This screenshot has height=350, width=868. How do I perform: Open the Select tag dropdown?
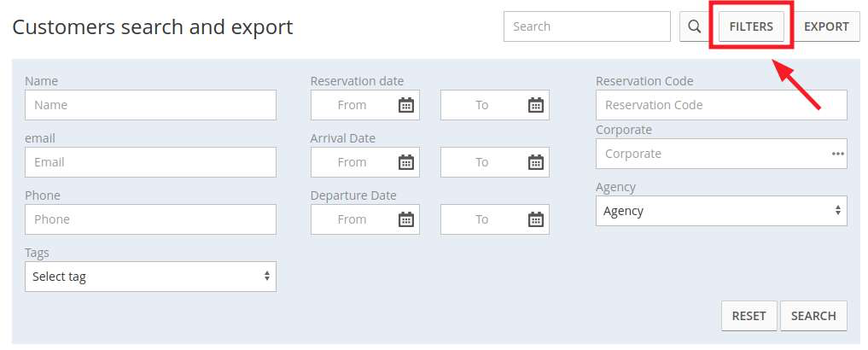pyautogui.click(x=150, y=277)
